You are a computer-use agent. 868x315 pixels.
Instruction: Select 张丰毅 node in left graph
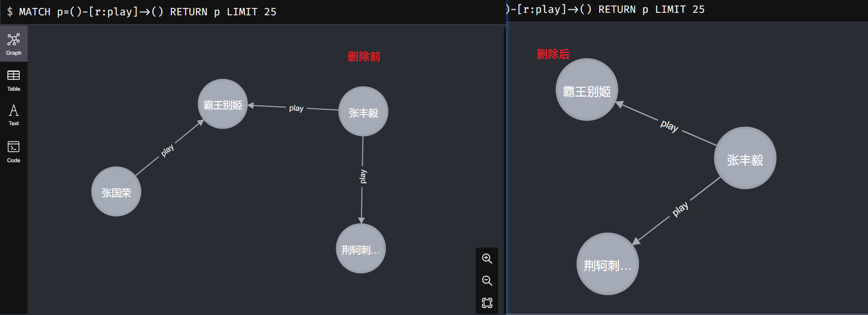(x=363, y=111)
